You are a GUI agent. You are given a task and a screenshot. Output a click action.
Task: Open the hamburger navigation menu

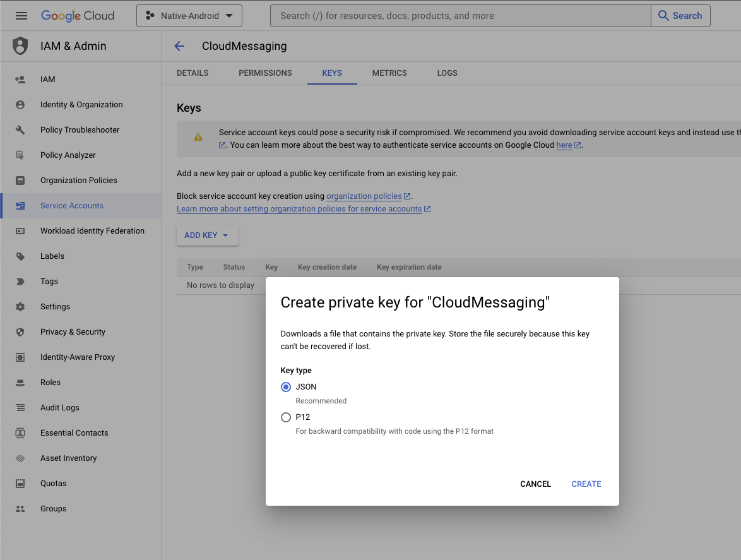pyautogui.click(x=21, y=16)
